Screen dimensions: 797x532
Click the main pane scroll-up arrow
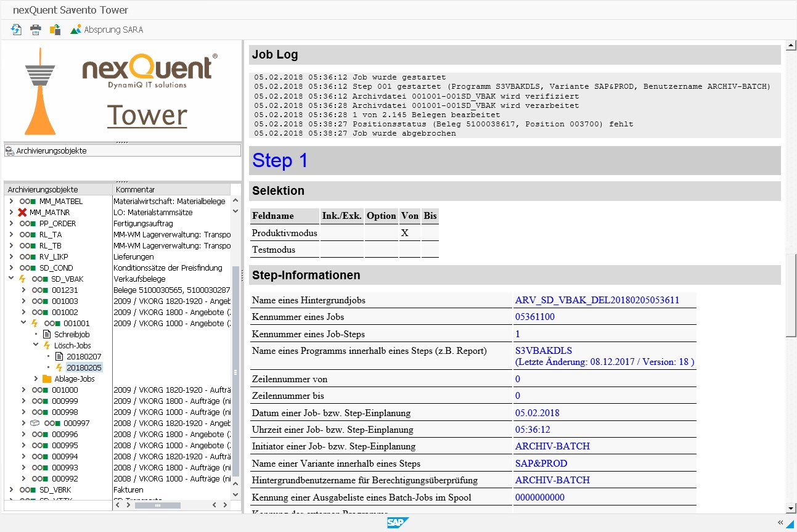pyautogui.click(x=791, y=45)
